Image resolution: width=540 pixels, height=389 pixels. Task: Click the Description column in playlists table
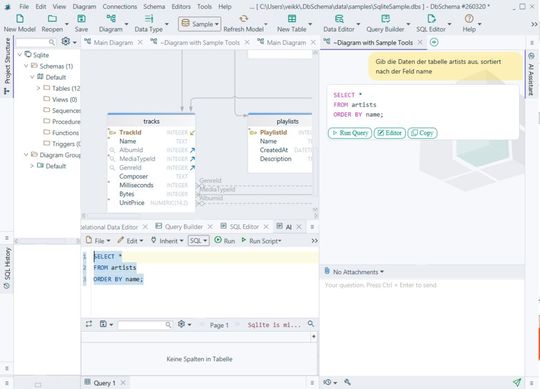[x=276, y=159]
